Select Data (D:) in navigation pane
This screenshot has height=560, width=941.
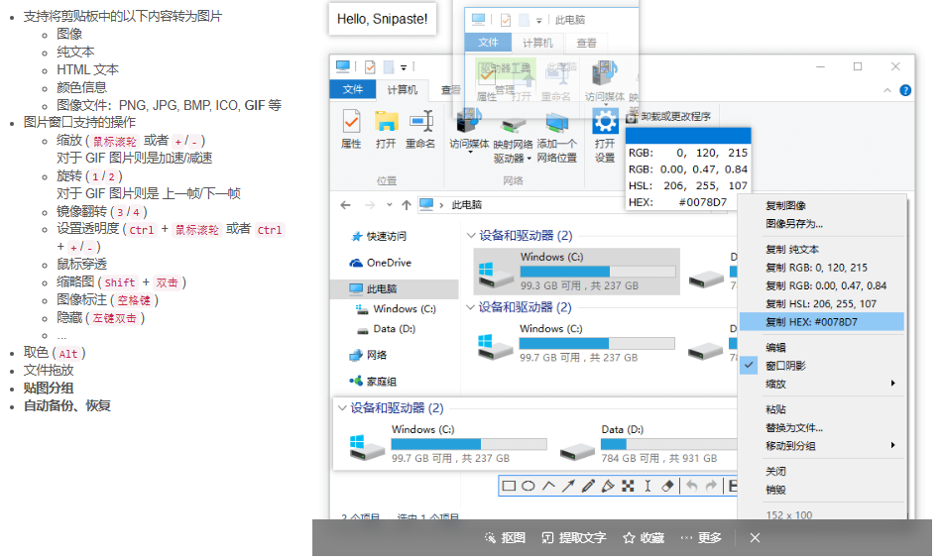[x=387, y=329]
